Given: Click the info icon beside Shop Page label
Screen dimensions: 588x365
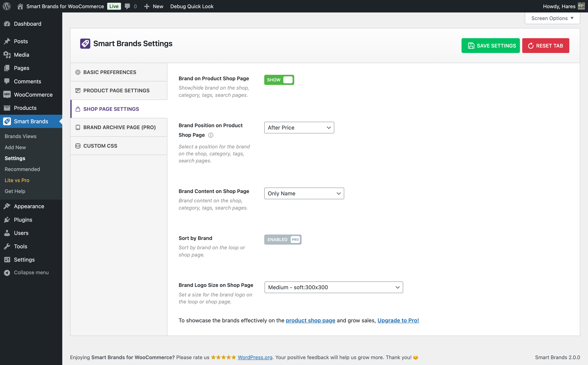Looking at the screenshot, I should [x=211, y=135].
